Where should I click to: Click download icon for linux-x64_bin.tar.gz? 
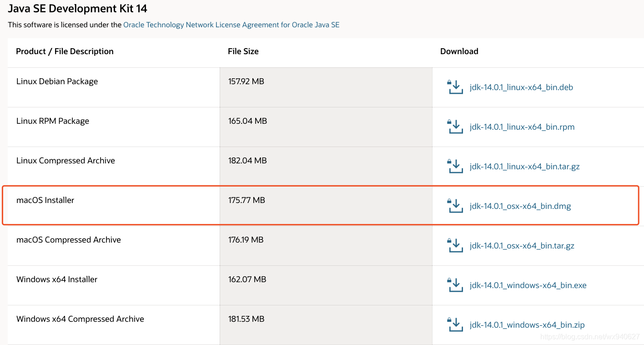pyautogui.click(x=455, y=166)
